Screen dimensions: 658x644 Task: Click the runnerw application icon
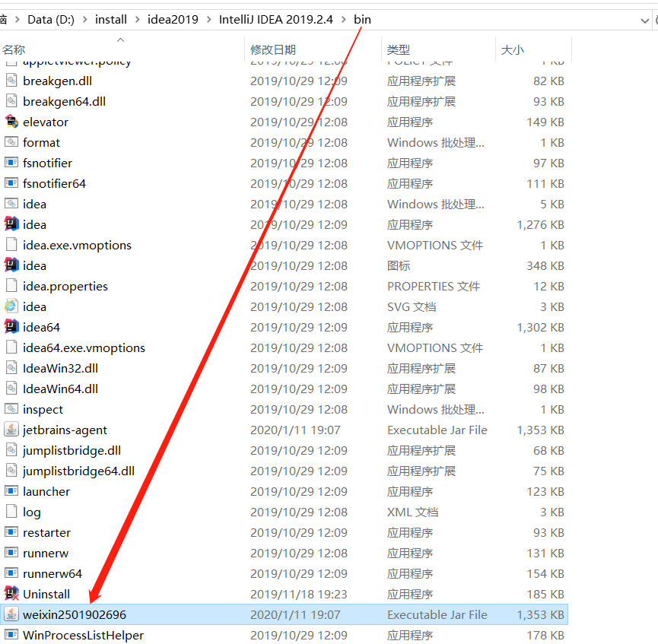pos(11,553)
